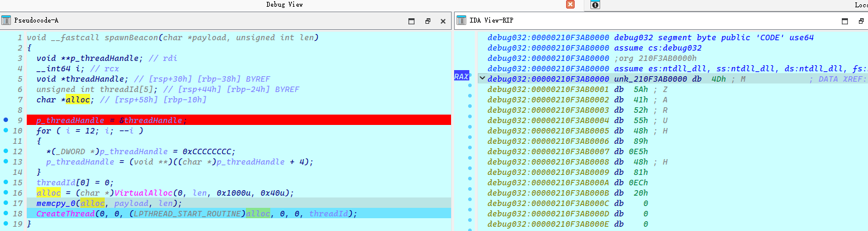This screenshot has height=231, width=868.
Task: Click LPTHREAD_START_ROUTINE cast in line 18
Action: point(187,213)
